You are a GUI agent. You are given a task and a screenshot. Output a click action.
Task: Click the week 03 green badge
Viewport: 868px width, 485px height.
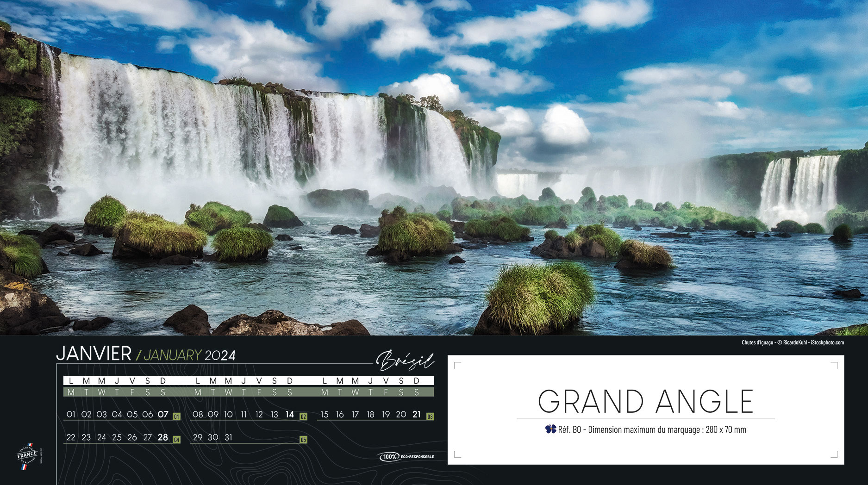(430, 417)
